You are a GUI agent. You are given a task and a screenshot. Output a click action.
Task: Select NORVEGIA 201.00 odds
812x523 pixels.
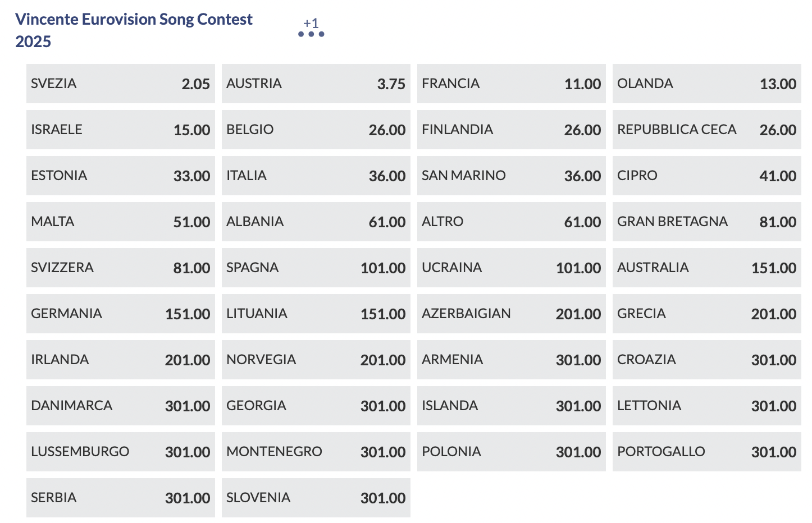click(x=316, y=360)
